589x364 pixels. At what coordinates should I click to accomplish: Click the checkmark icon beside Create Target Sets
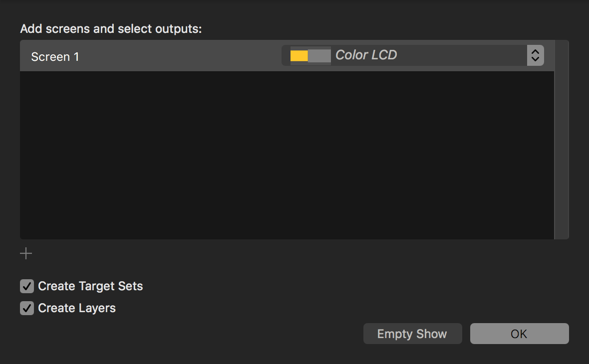coord(27,286)
